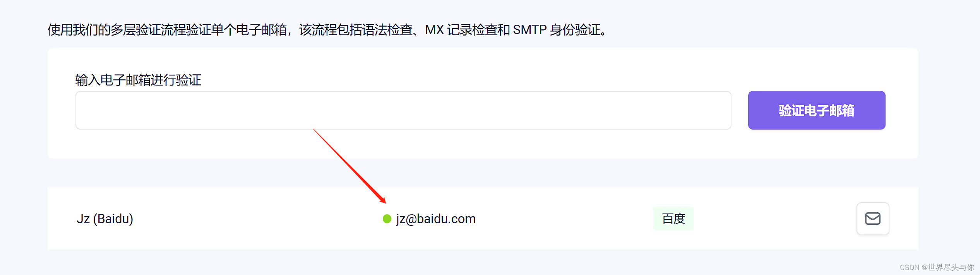Click the green status dot beside jz@baidu.com
The image size is (980, 275).
click(x=387, y=219)
